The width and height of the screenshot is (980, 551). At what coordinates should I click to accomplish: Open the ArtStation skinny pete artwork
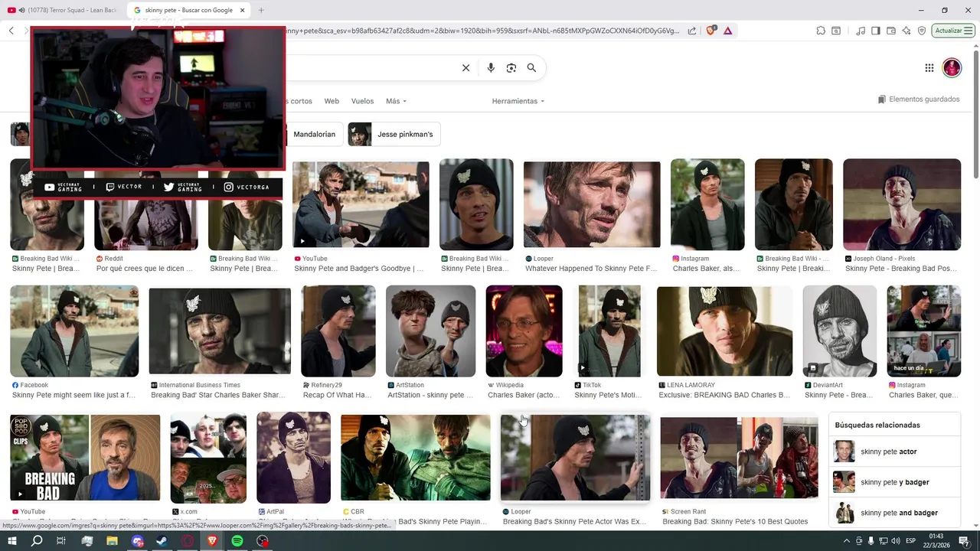pyautogui.click(x=430, y=331)
